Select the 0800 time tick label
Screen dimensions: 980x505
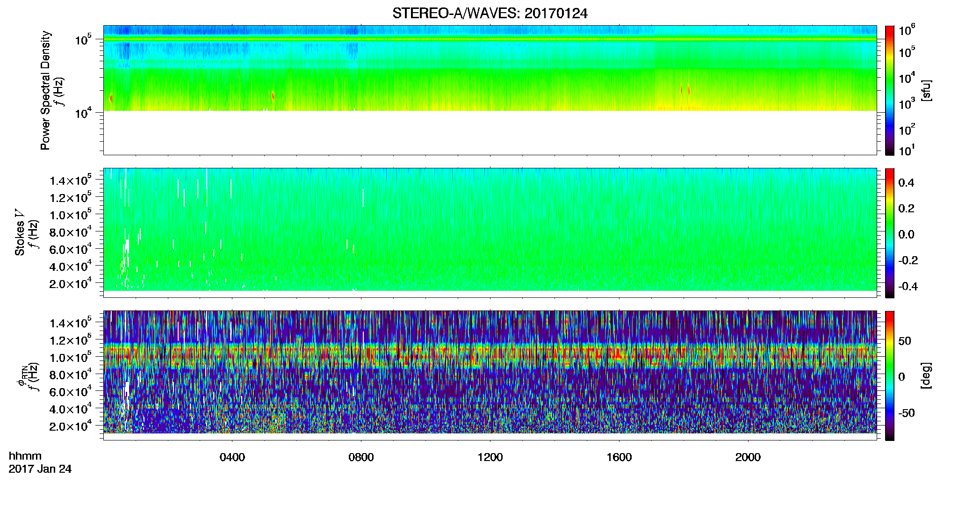[x=361, y=457]
